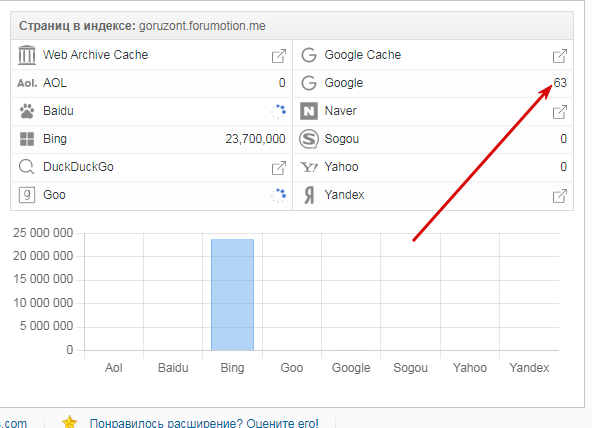Click the Yandex external link icon

[560, 196]
